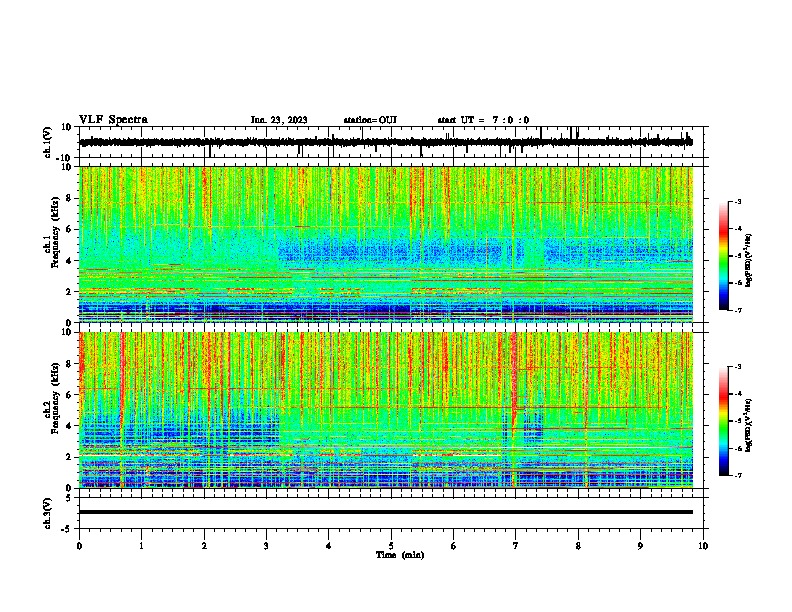The width and height of the screenshot is (792, 612).
Task: Click the "10" tick on the time axis
Action: click(x=703, y=546)
